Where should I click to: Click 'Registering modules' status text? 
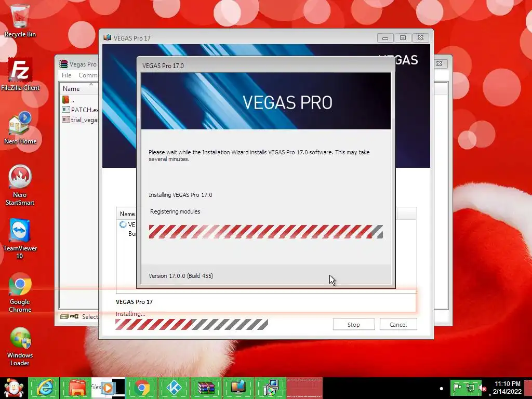175,211
